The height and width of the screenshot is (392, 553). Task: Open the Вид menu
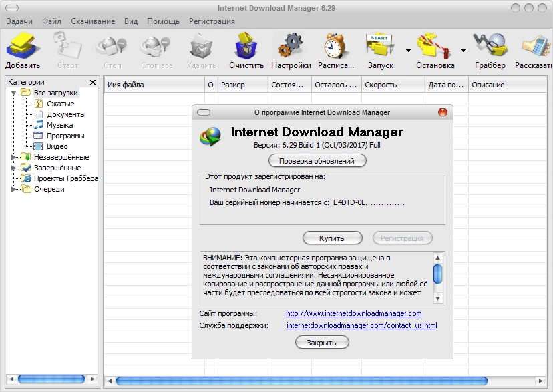click(131, 21)
